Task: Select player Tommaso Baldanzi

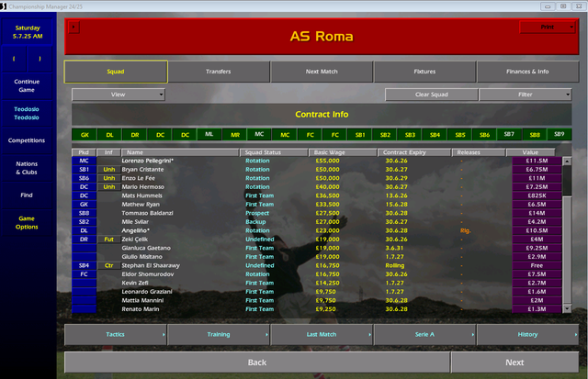Action: coord(147,213)
